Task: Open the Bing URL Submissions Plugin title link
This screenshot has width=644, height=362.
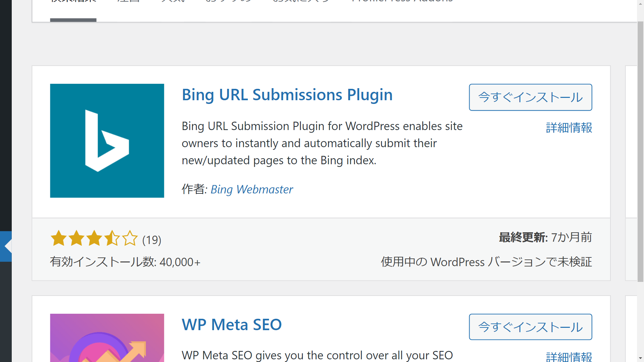Action: tap(287, 95)
